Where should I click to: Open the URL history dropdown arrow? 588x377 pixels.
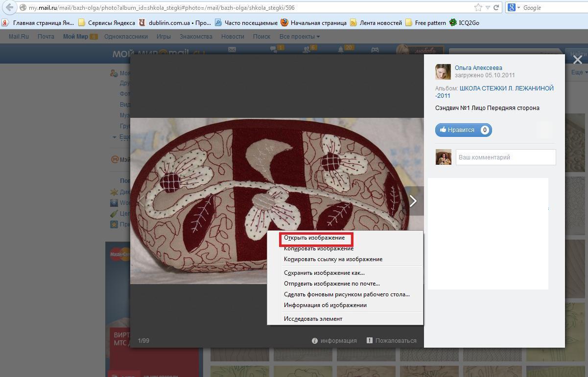tap(488, 8)
